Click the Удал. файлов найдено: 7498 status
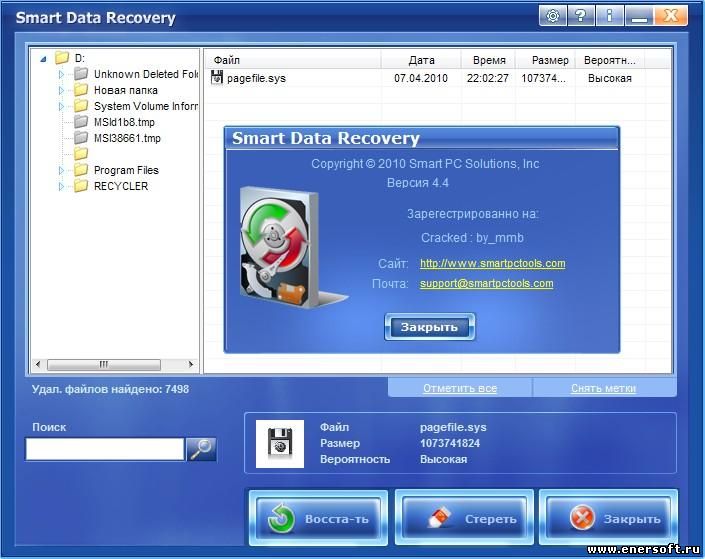This screenshot has width=705, height=559. pyautogui.click(x=110, y=389)
